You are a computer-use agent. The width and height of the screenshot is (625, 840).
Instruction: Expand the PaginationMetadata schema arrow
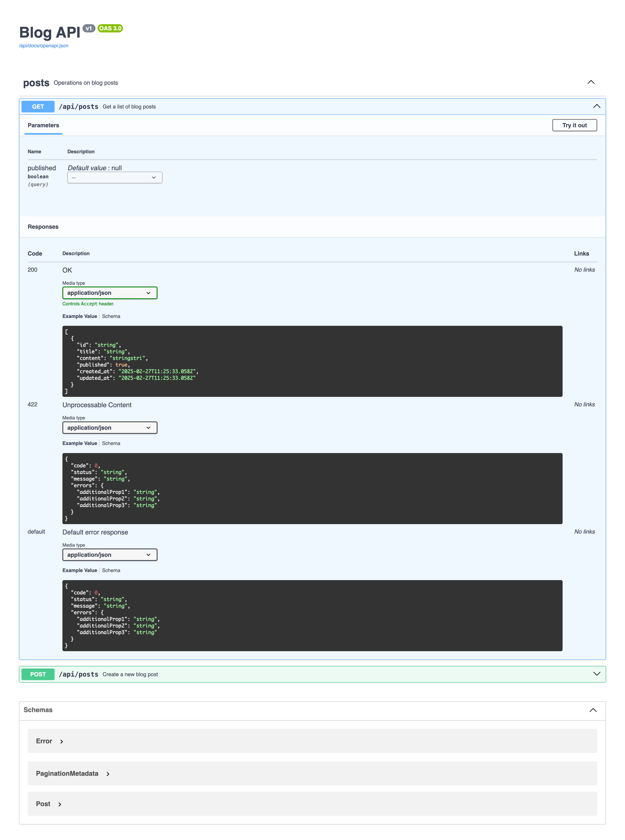(108, 774)
